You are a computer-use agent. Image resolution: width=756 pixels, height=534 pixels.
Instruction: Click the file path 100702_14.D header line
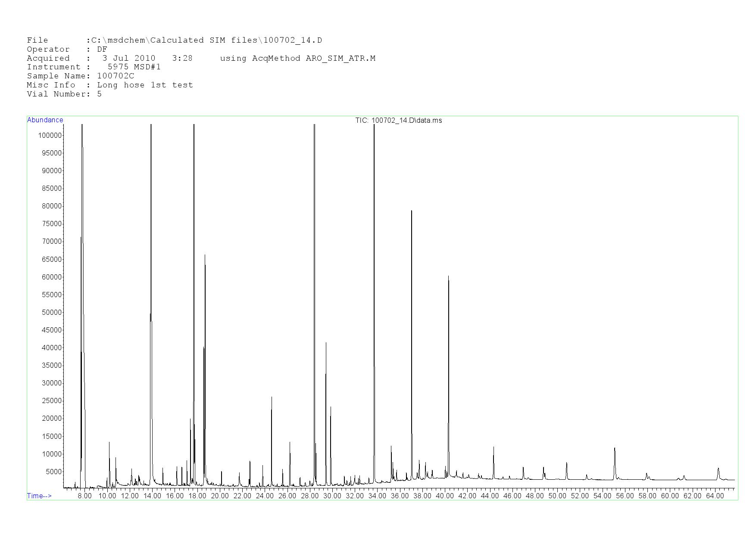(x=174, y=40)
